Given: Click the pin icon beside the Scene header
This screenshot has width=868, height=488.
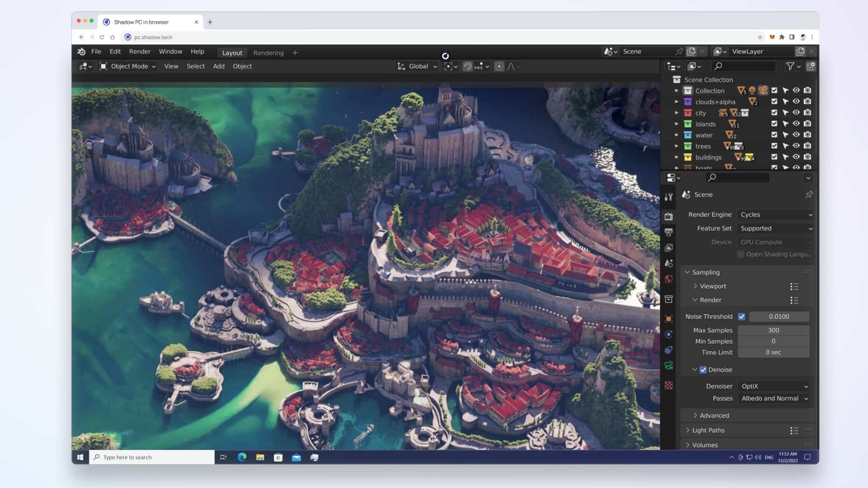Looking at the screenshot, I should (809, 194).
